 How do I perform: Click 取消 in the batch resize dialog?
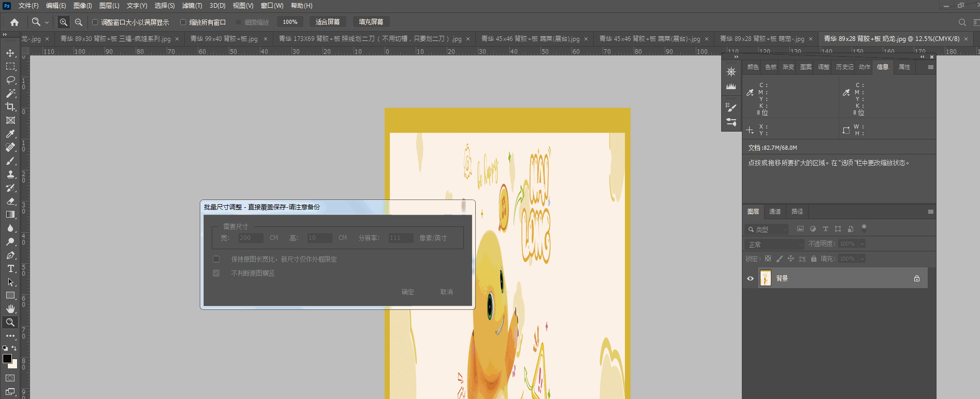(447, 292)
